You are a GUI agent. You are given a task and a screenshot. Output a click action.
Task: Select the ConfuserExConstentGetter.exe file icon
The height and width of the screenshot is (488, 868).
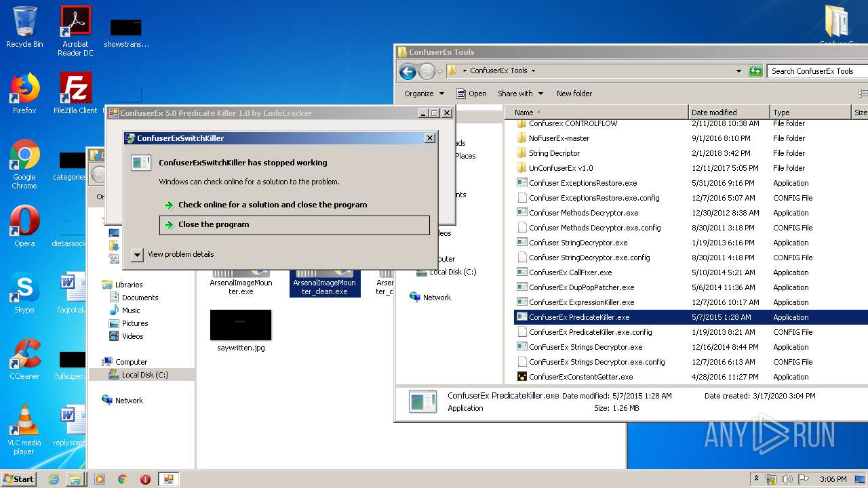[x=521, y=377]
